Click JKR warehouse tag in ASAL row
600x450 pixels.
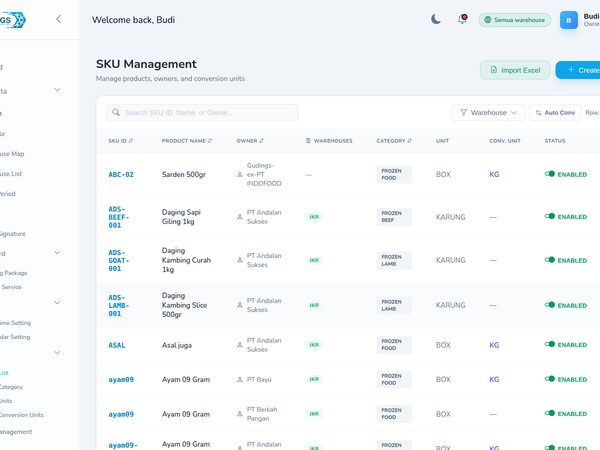[x=314, y=345]
